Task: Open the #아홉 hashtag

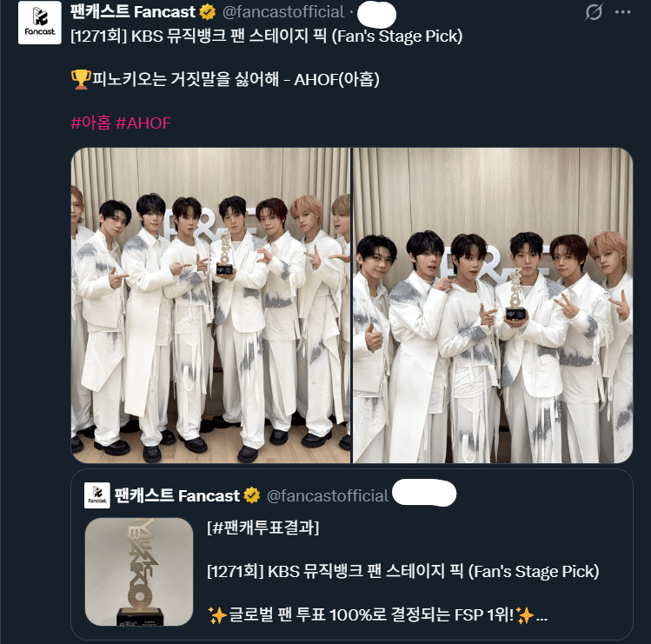Action: pos(91,123)
